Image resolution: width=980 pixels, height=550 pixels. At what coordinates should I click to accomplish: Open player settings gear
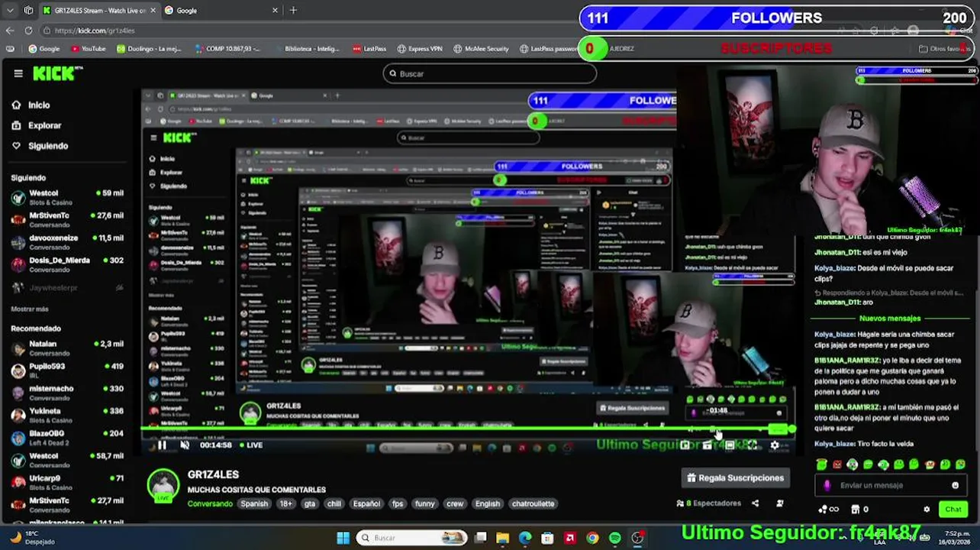775,445
